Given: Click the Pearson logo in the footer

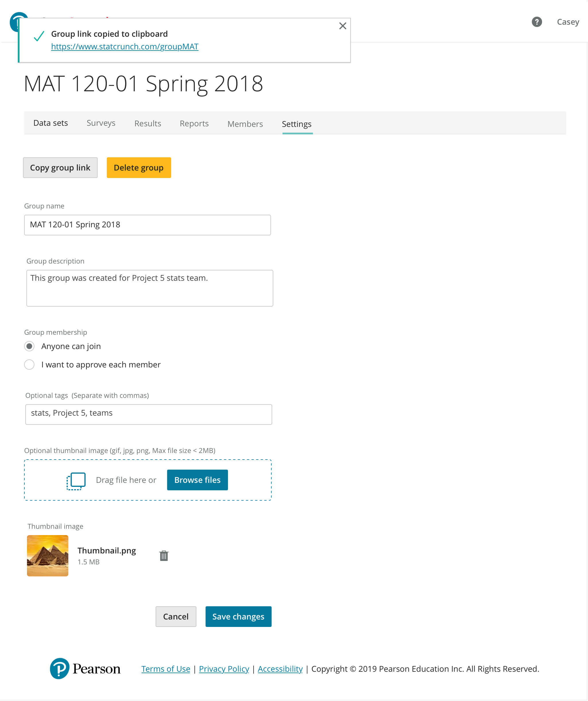Looking at the screenshot, I should point(85,669).
